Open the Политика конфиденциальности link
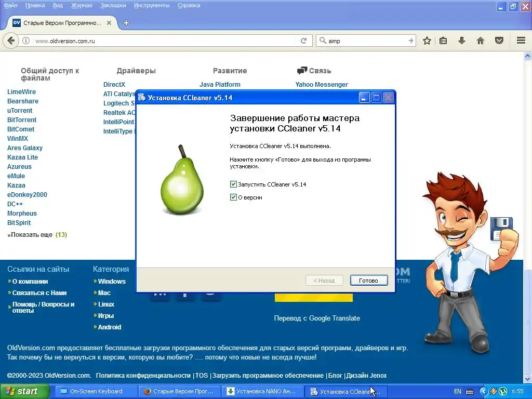Viewport: 532px width, 399px height. 143,376
